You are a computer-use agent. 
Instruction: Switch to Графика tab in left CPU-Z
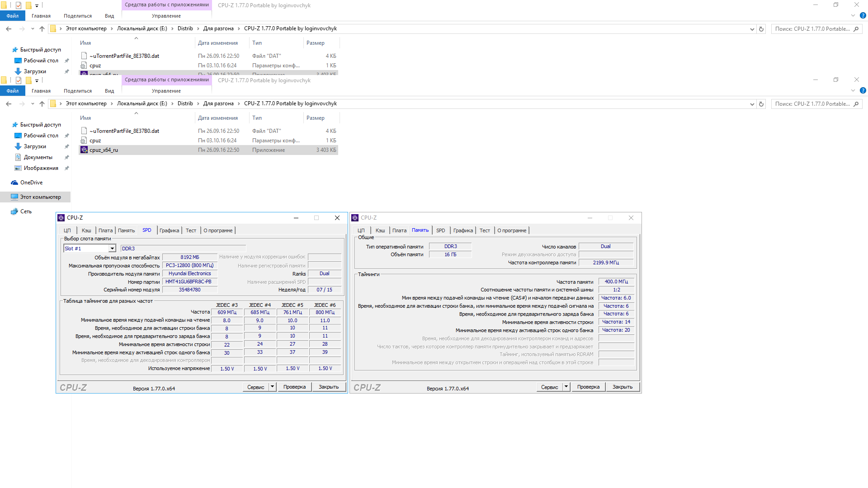pos(169,230)
